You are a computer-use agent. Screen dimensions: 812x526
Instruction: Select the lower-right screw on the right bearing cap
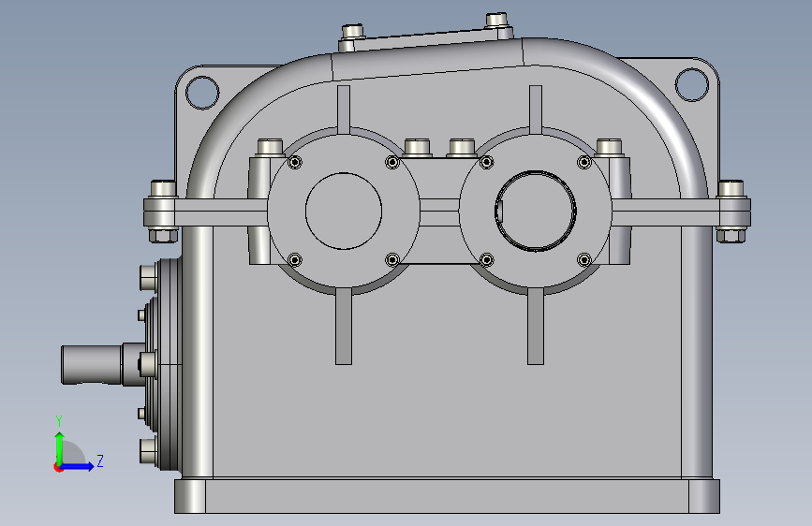point(584,260)
